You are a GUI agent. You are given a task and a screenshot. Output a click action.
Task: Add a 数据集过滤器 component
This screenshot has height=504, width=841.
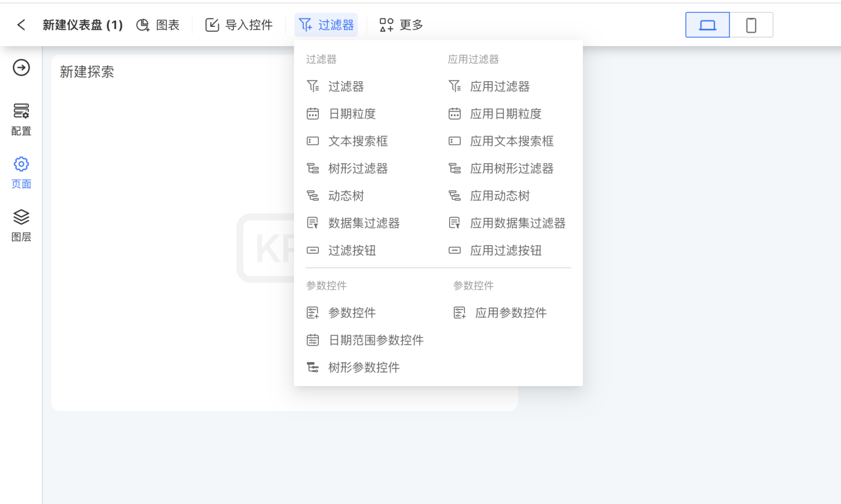[x=363, y=223]
